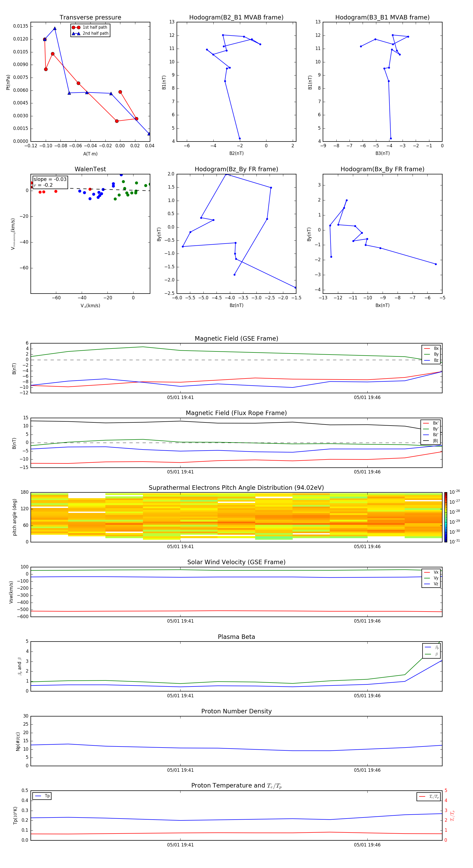The height and width of the screenshot is (868, 473).
Task: Click the "Vsw(km/s)" y-axis label
Action: 11,592
